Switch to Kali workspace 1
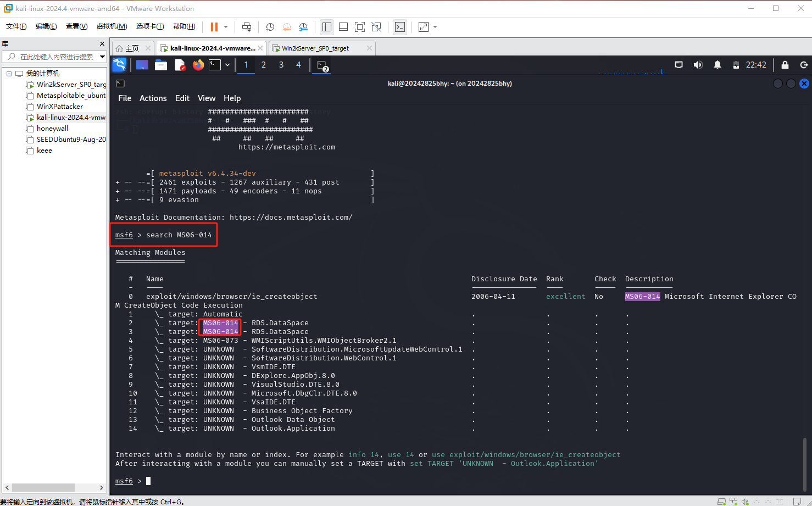Screen dimensions: 812x506 tap(246, 65)
